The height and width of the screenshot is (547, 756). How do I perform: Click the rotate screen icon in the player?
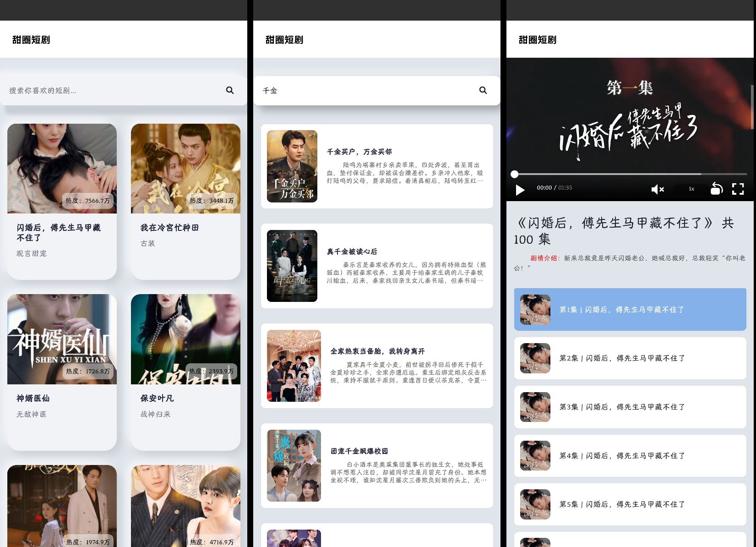[x=716, y=189]
